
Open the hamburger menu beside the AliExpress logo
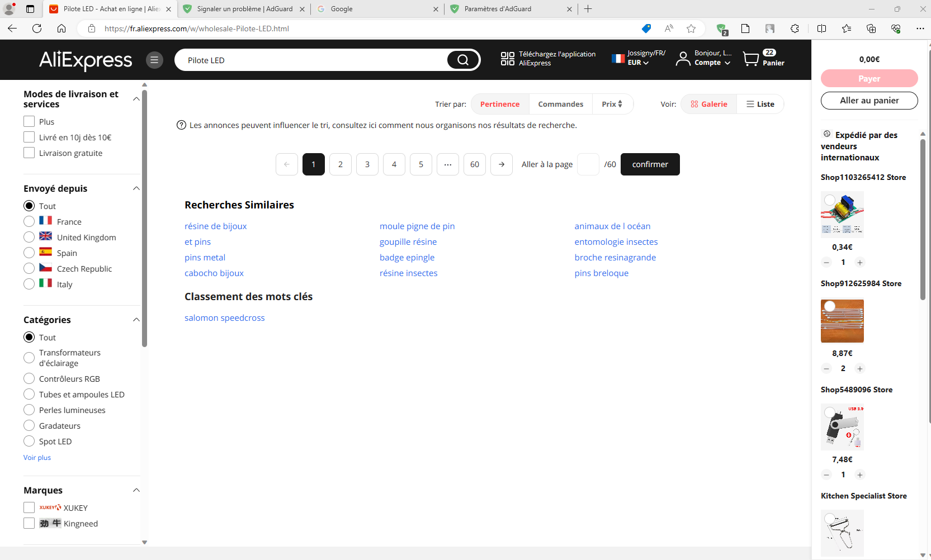click(155, 60)
